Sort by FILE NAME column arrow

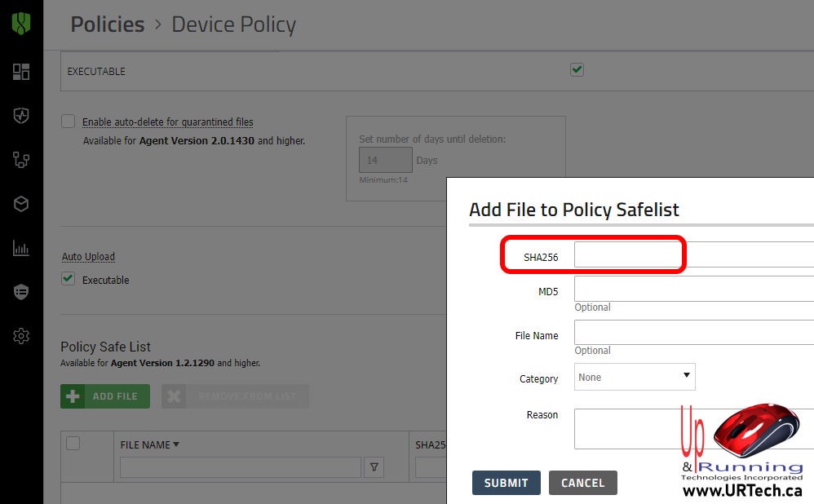pos(176,444)
